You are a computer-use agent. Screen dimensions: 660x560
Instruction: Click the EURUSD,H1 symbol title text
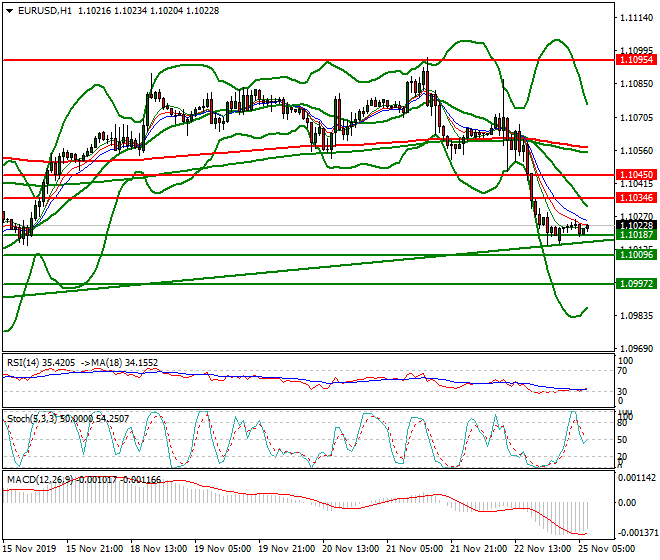[45, 11]
